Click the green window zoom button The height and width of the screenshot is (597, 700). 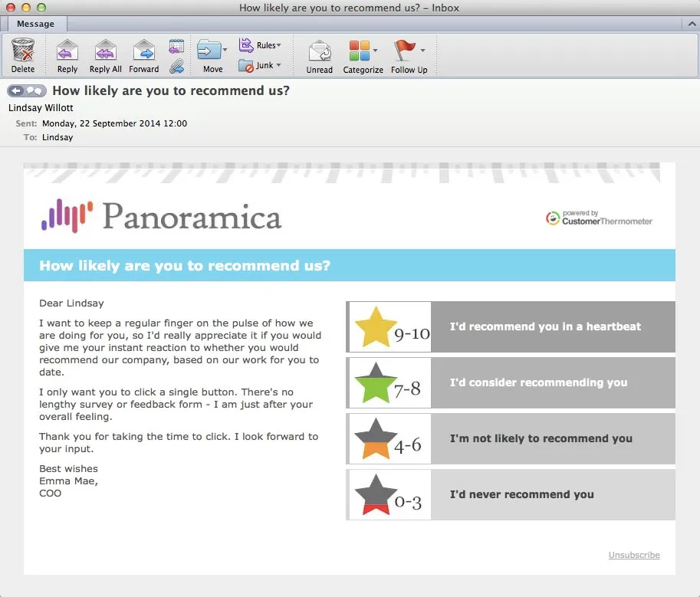click(x=41, y=8)
